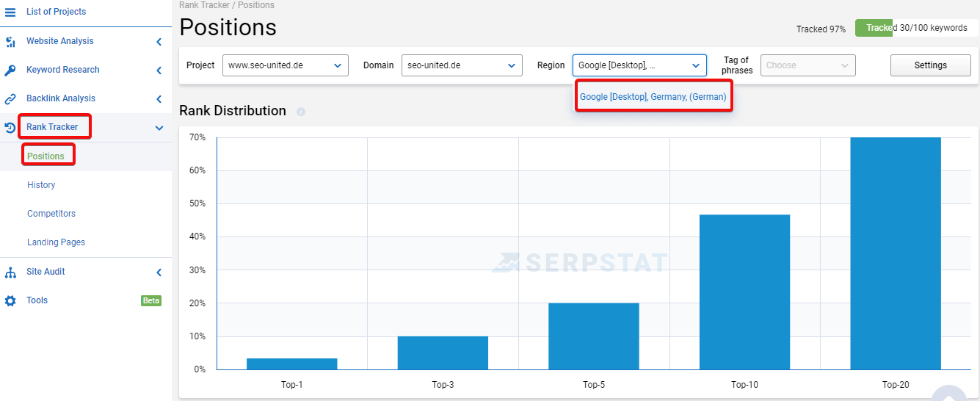Click the Top-1 bar in chart
The image size is (980, 401).
[x=291, y=364]
